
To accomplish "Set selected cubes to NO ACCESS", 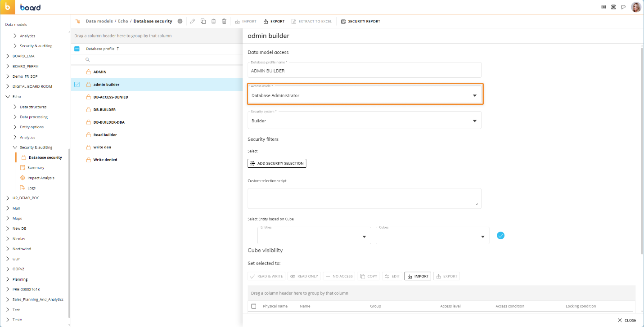I will click(339, 276).
